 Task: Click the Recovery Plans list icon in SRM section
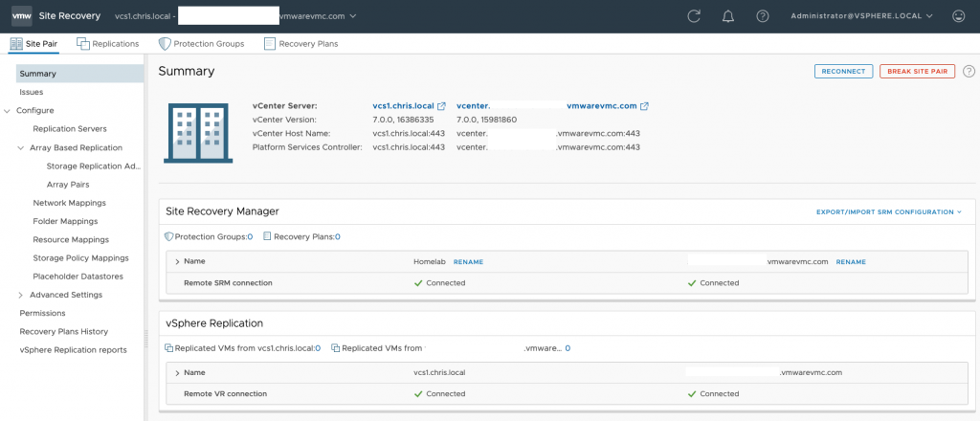pos(268,236)
